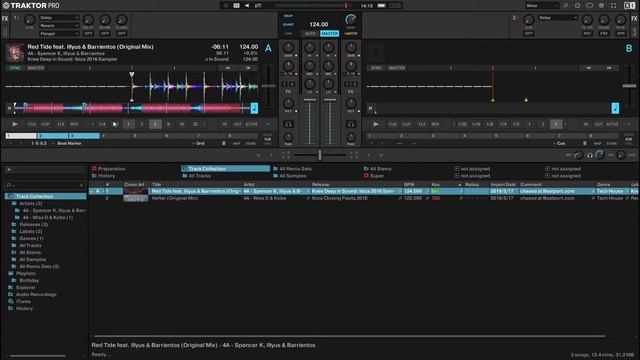The image size is (640, 360).
Task: Adjust FX unit 1 dry/wet knob
Action: pyautogui.click(x=29, y=20)
